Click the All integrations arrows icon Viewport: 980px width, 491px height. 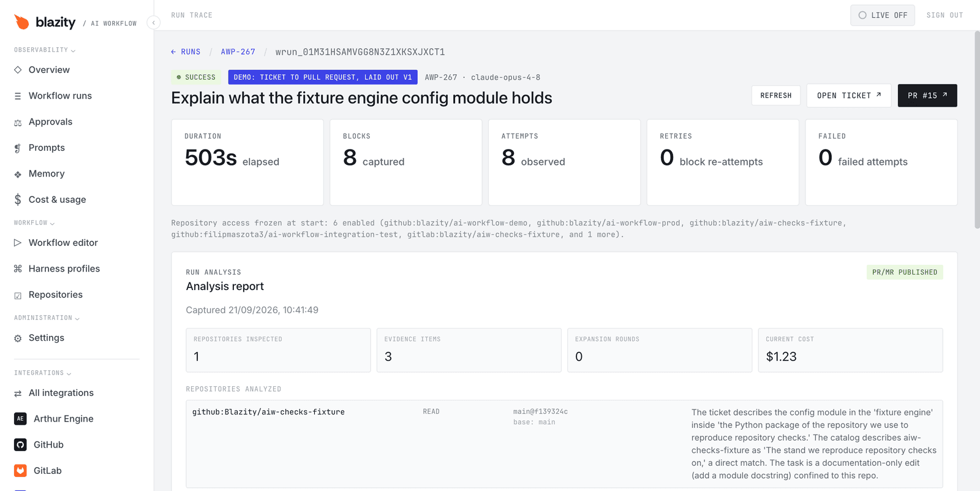click(x=18, y=394)
